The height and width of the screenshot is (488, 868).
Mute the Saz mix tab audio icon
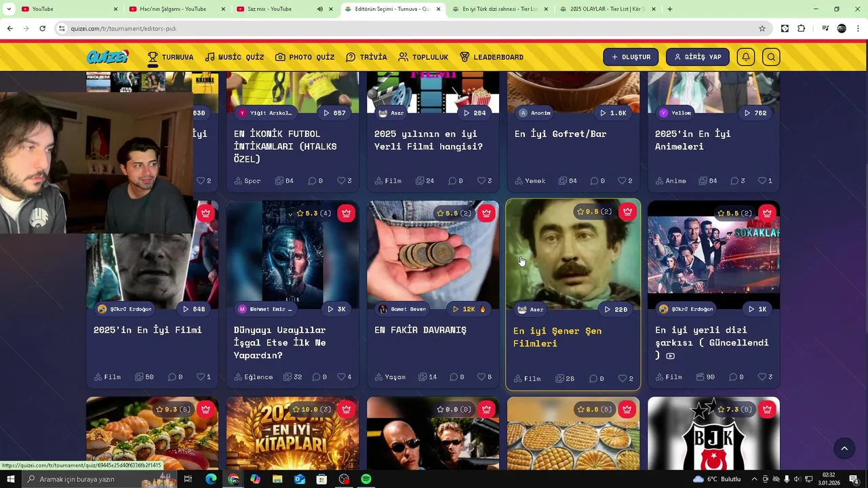[x=320, y=9]
